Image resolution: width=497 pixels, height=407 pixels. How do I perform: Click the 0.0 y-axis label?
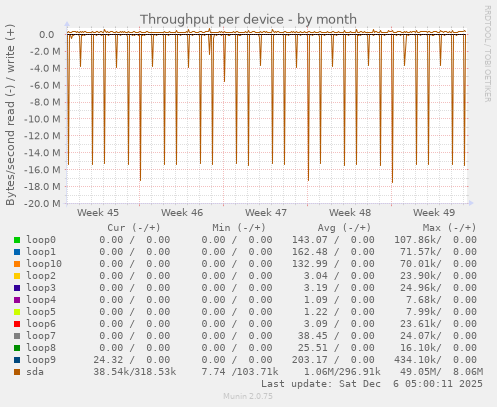click(46, 35)
